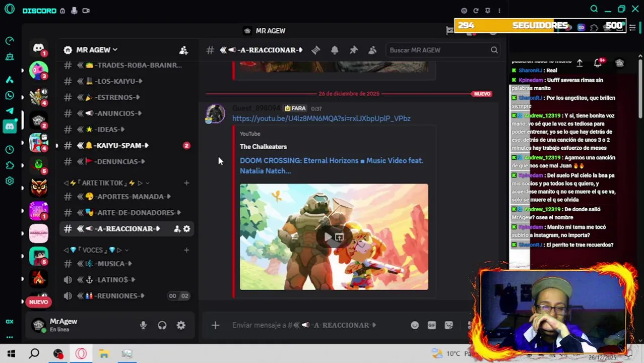Toggle the microphone icon in Discord panel title bar

click(x=74, y=11)
